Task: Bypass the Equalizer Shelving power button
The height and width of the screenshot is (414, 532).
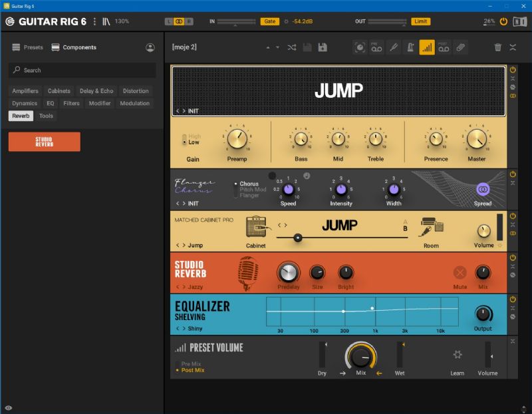Action: pos(513,300)
